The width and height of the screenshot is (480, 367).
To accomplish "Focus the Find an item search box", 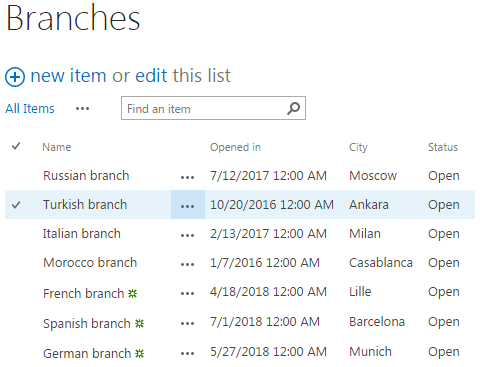I will pos(213,108).
